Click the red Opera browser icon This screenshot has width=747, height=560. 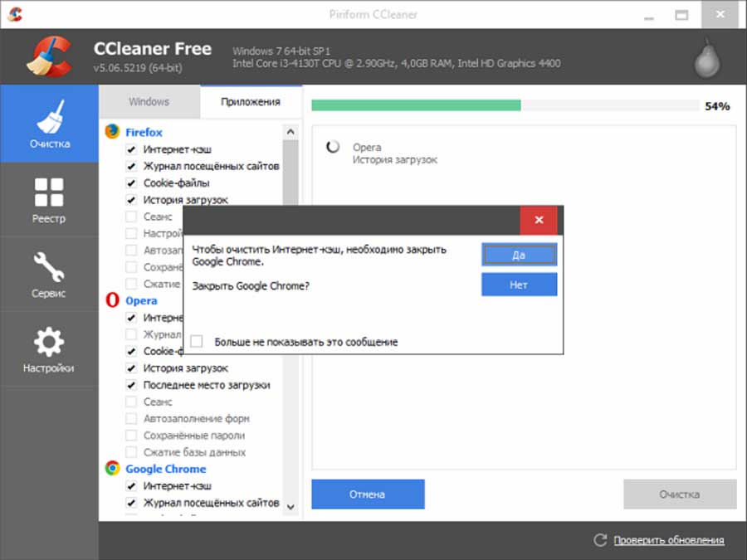click(x=112, y=300)
